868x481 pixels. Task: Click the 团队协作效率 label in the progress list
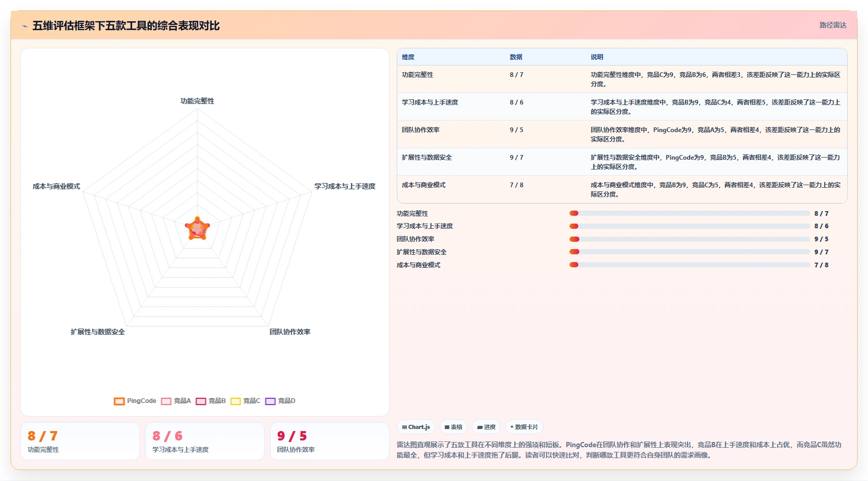416,239
